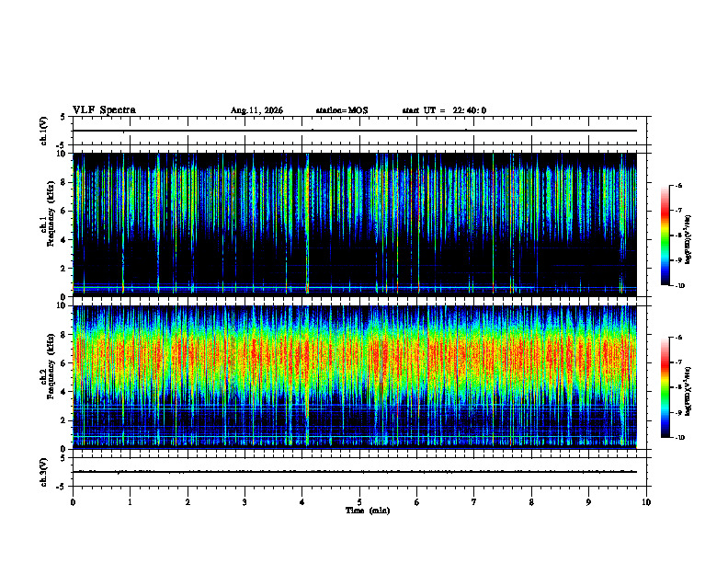Click time axis tick label "1"

click(x=130, y=502)
